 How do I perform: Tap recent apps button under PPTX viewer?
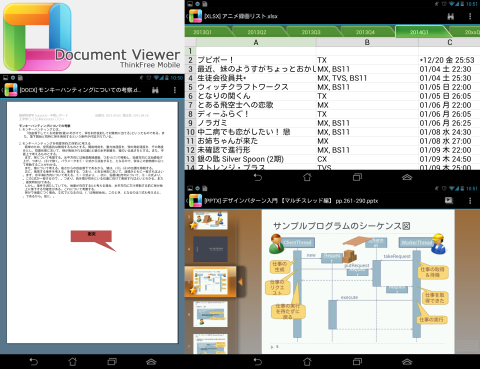point(357,361)
